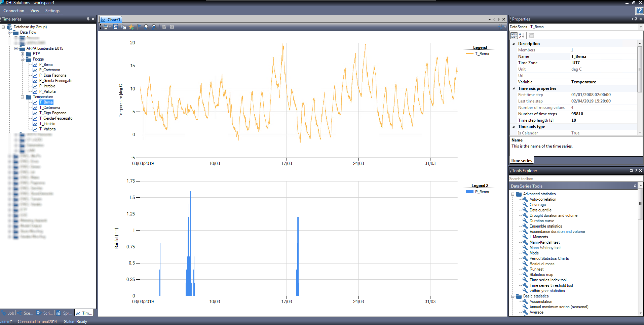Select P_Bema series in the tree
The height and width of the screenshot is (325, 644).
46,65
